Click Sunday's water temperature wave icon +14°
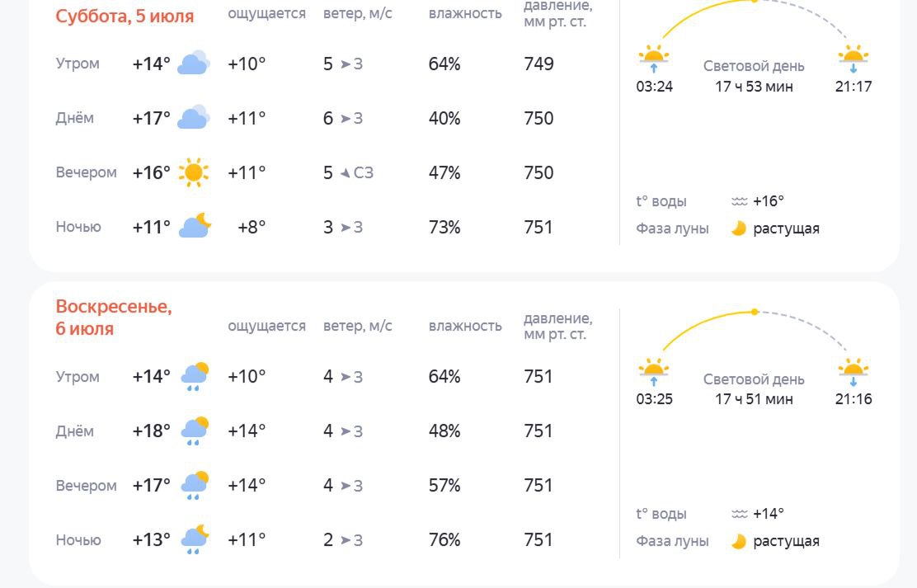 (x=739, y=515)
